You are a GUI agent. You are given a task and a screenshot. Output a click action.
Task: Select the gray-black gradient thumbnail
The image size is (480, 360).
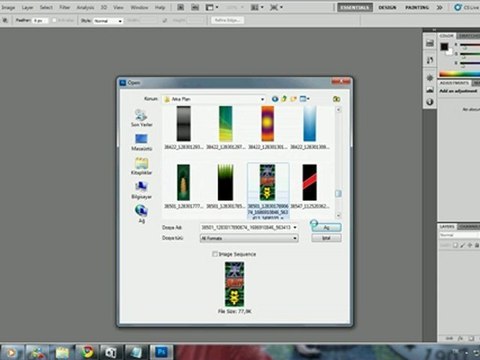pos(184,124)
